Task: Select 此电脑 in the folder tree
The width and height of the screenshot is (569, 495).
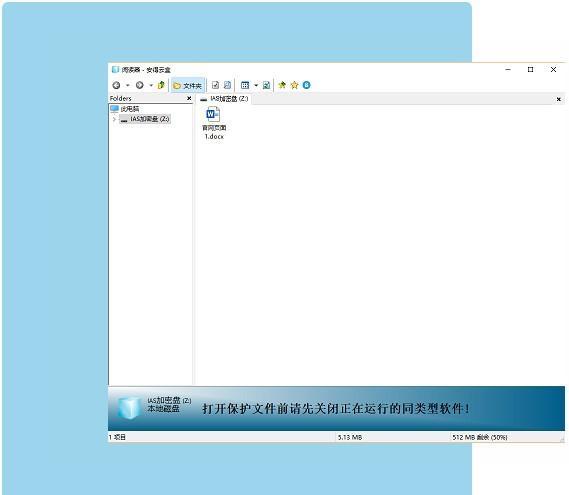Action: click(125, 109)
